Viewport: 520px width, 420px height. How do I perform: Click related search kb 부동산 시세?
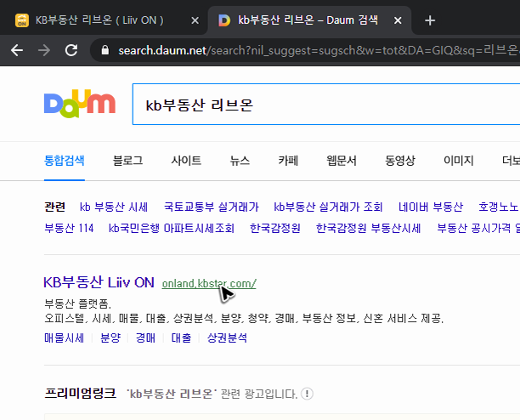(114, 207)
